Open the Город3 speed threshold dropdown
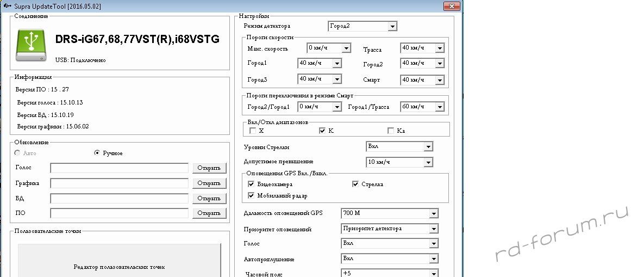The image size is (644, 277). coord(320,79)
